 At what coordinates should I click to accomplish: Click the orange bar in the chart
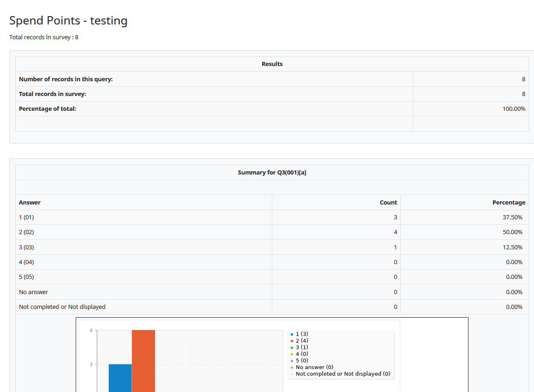[143, 360]
